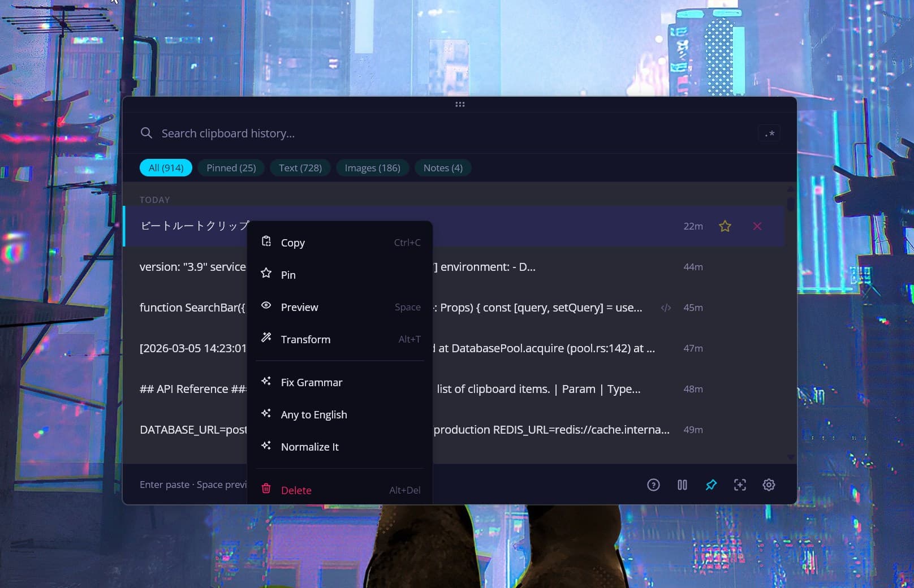Pause clipboard monitoring with the pause icon
This screenshot has width=914, height=588.
(682, 485)
